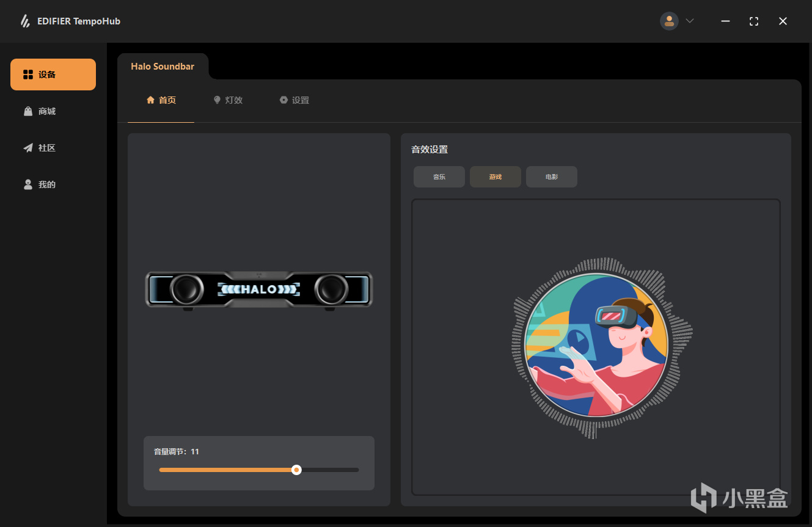The height and width of the screenshot is (527, 812).
Task: Choose the 音乐 sound effect mode
Action: point(439,177)
